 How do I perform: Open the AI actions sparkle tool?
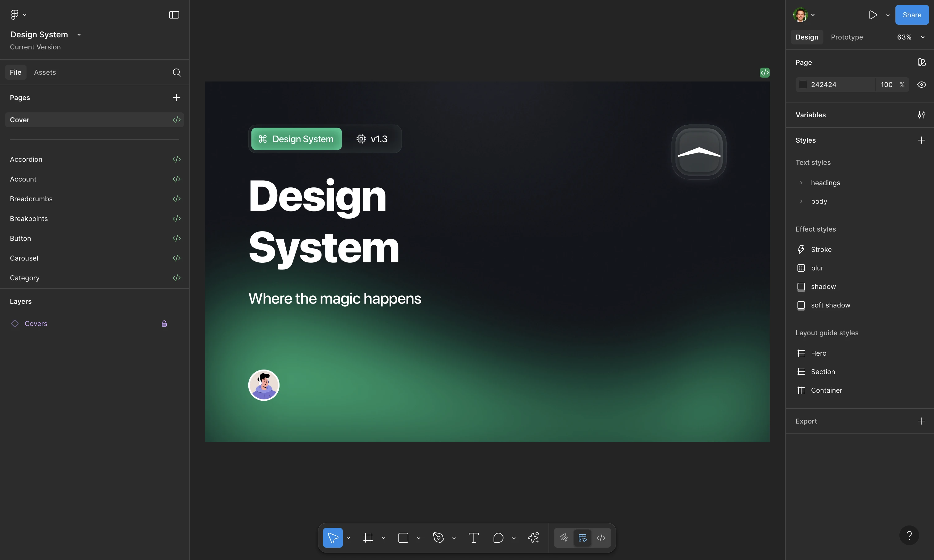[x=533, y=538]
